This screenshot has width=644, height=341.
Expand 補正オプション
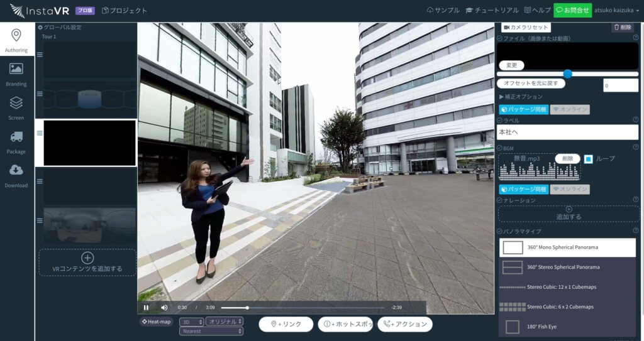(x=521, y=97)
